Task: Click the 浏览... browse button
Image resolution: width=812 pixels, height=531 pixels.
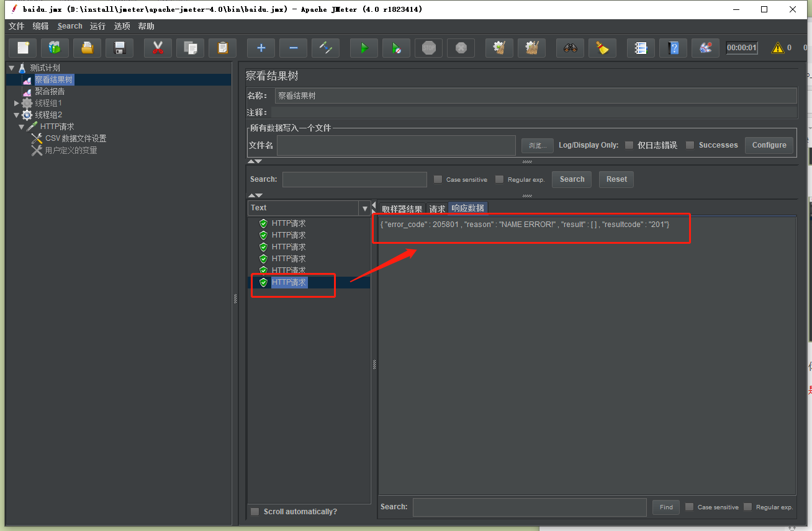Action: pos(537,145)
